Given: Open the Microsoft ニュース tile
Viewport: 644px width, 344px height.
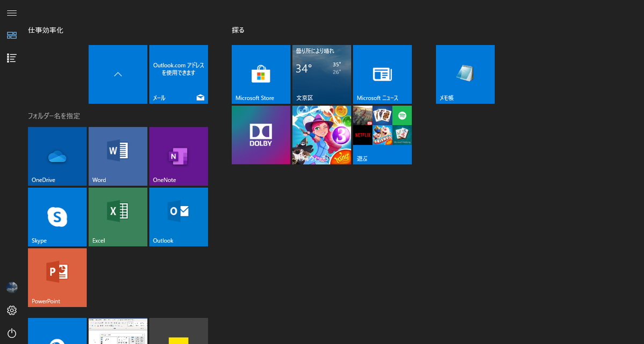Looking at the screenshot, I should pyautogui.click(x=383, y=74).
